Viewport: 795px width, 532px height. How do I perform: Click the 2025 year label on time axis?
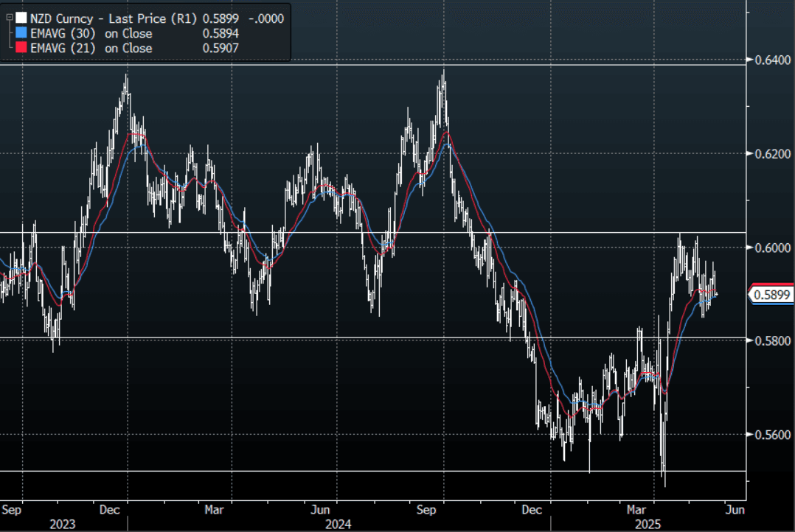648,525
